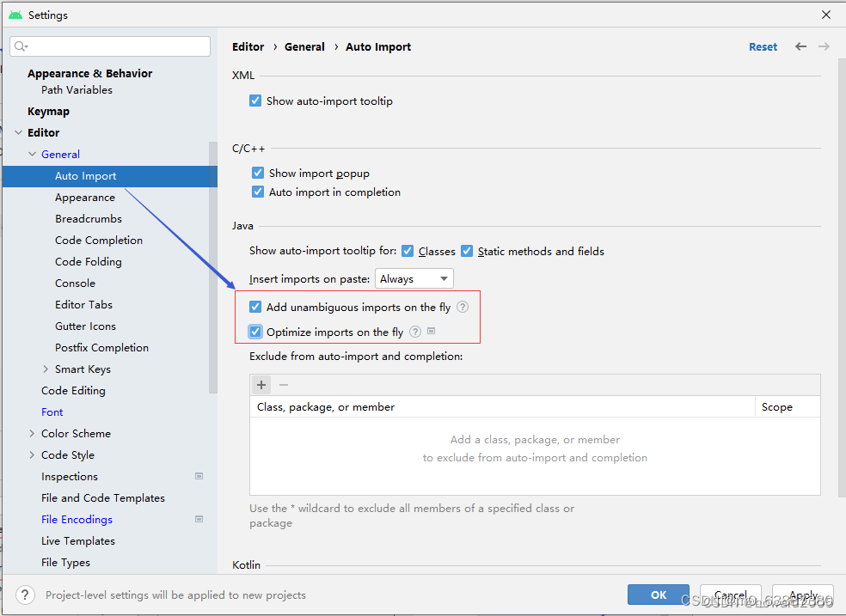Open the Insert imports on paste dropdown

[414, 278]
